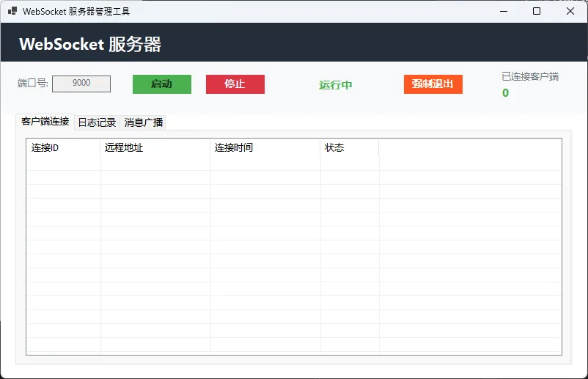Image resolution: width=588 pixels, height=379 pixels.
Task: Click the connected client count 0
Action: point(505,93)
